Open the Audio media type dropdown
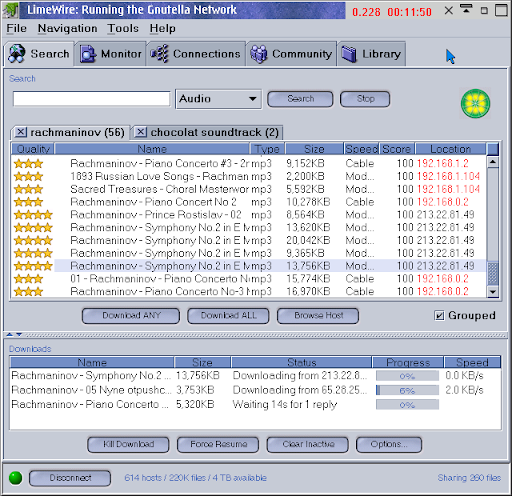 point(219,99)
